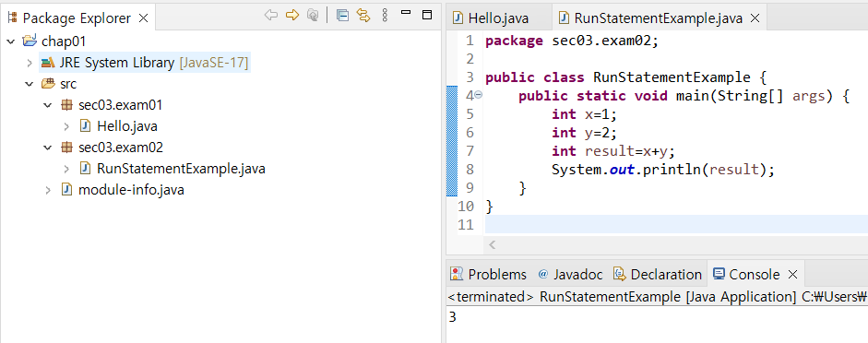Select module-info.java in the tree
Viewport: 868px width, 343px height.
point(131,190)
